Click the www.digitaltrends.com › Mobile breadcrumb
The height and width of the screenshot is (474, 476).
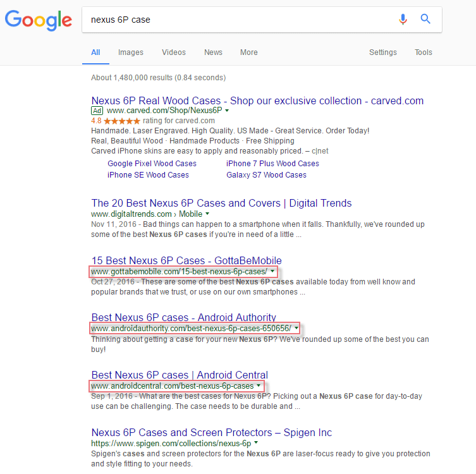(x=147, y=214)
